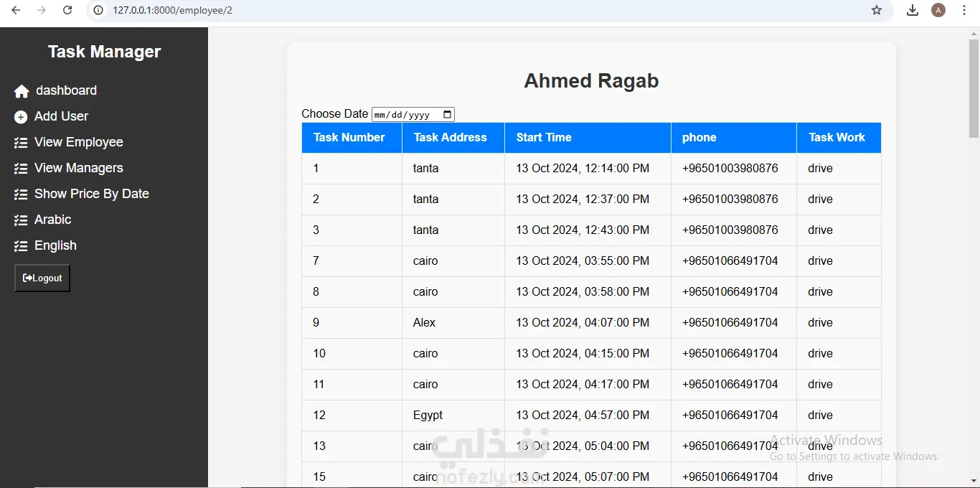Click the Alex address cell
This screenshot has height=488, width=980.
(x=453, y=323)
